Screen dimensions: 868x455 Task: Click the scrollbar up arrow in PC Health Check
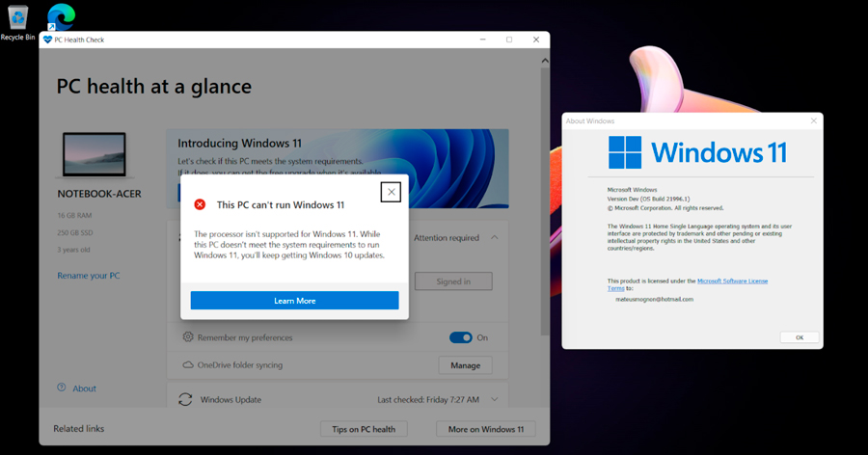545,61
